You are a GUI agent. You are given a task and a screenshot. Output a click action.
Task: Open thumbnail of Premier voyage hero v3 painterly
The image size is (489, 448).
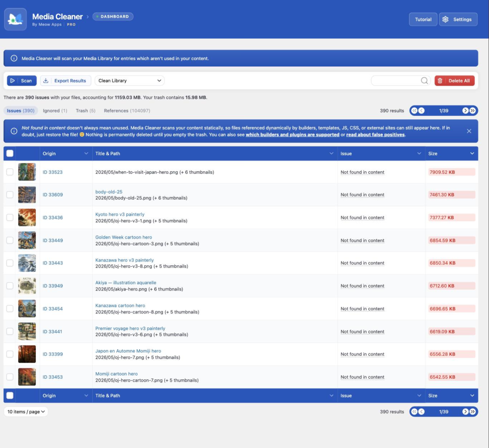point(27,331)
